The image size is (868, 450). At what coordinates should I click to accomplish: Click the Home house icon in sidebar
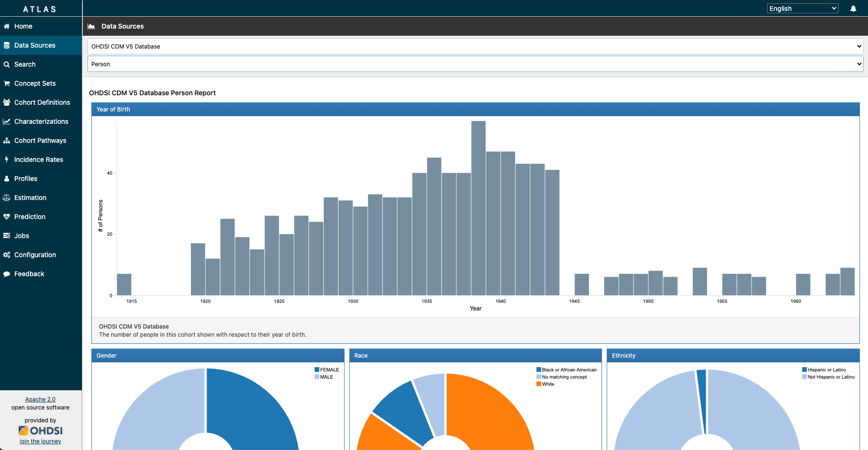tap(7, 26)
